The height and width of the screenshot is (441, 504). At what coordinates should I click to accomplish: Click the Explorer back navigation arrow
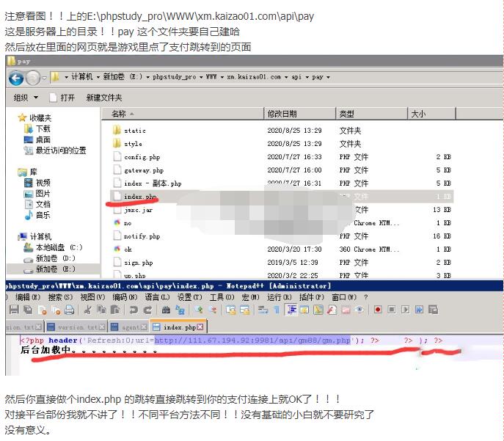pos(15,78)
